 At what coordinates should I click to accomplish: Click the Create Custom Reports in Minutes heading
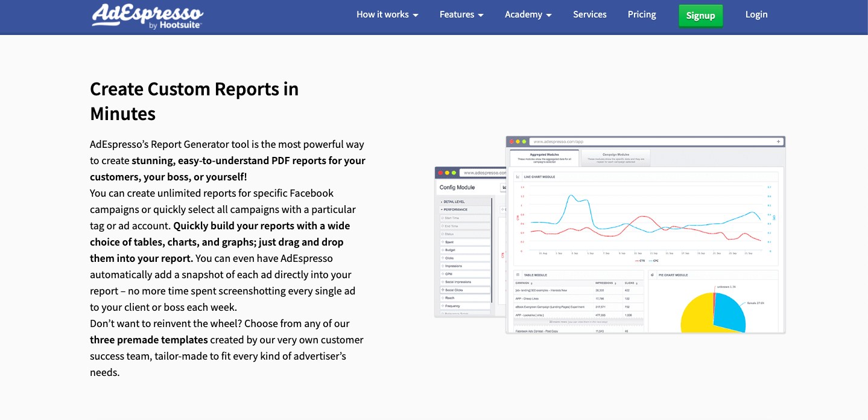coord(194,101)
